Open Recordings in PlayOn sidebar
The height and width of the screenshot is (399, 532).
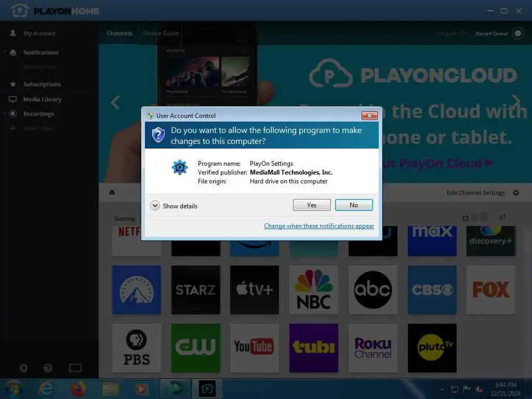point(38,114)
